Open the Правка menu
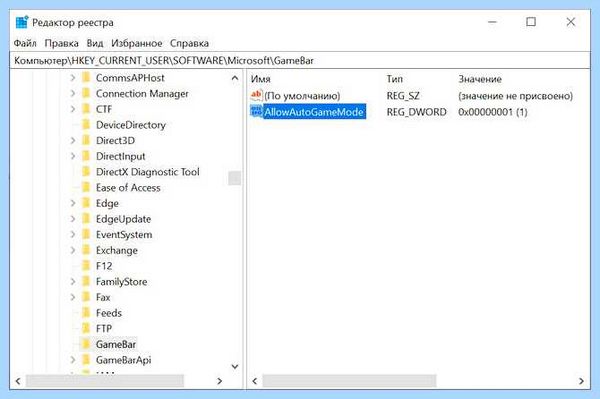 click(x=61, y=43)
